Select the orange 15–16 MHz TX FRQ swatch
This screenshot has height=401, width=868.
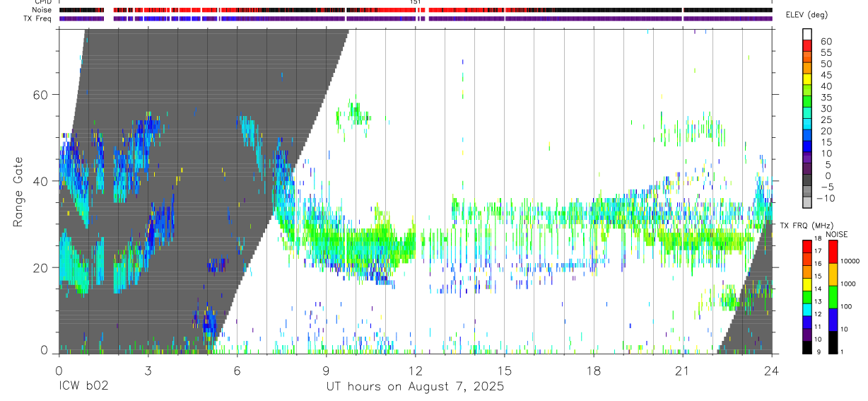[x=807, y=272]
